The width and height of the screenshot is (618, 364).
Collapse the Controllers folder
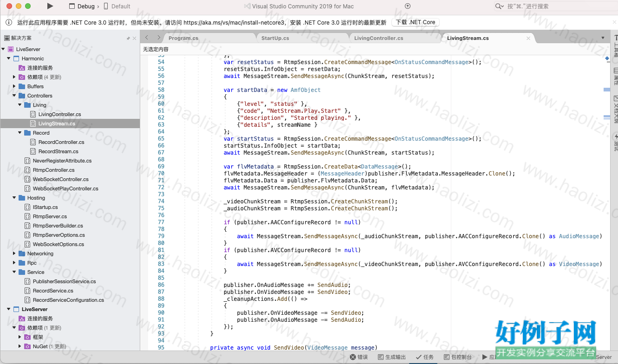(14, 96)
